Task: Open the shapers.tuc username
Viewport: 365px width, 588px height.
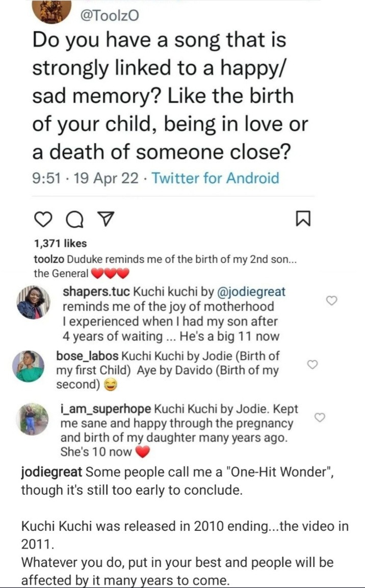Action: tap(97, 292)
